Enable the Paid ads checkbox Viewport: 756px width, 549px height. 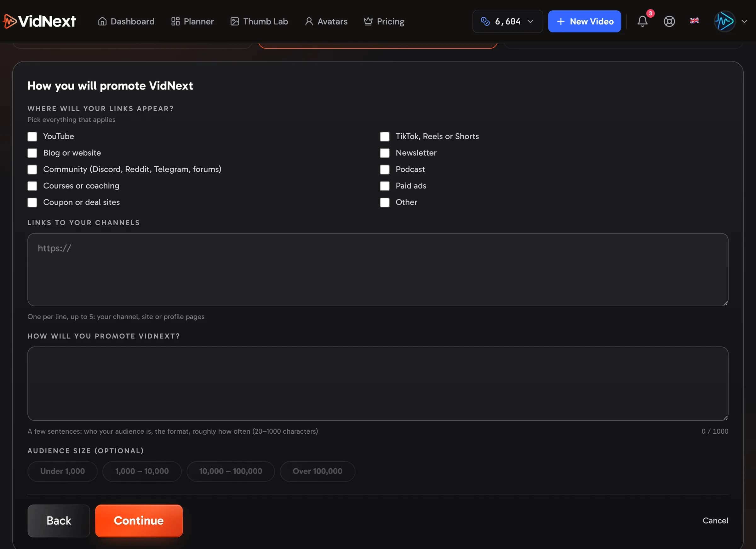pos(385,186)
